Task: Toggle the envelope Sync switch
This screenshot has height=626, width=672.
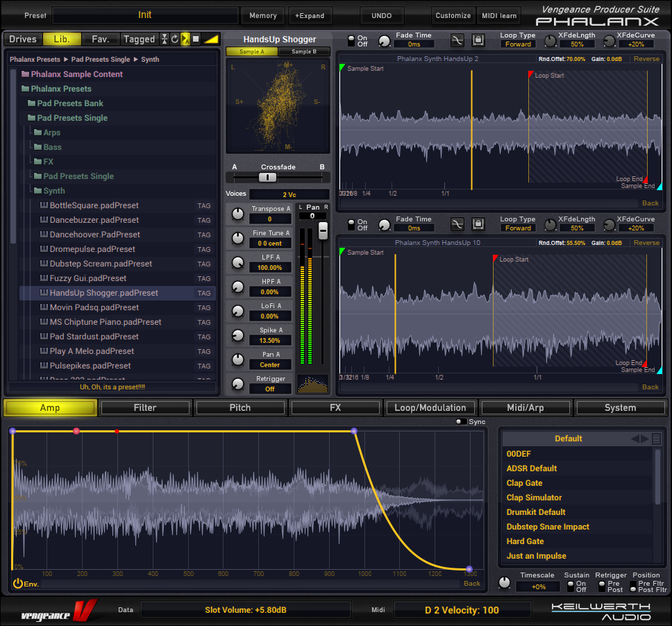Action: 461,422
